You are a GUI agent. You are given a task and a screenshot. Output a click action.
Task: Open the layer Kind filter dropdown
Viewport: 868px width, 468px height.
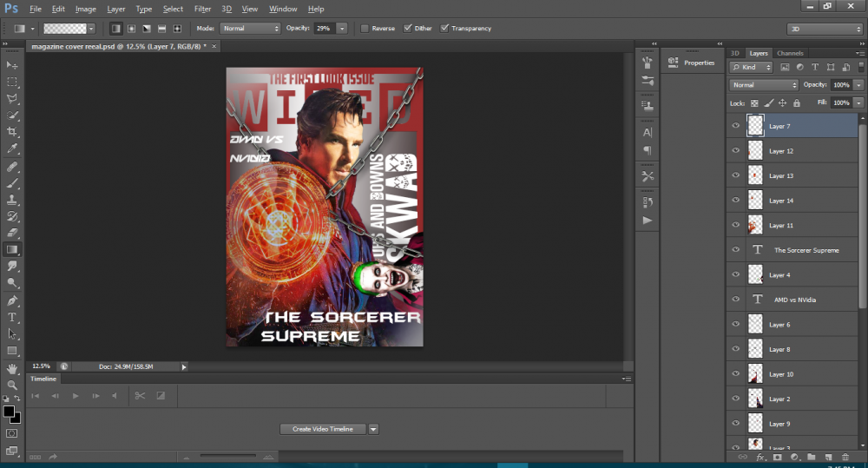tap(751, 67)
